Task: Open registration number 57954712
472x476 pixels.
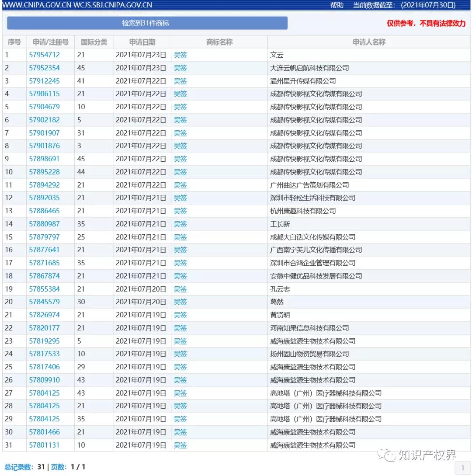Action: (x=44, y=55)
